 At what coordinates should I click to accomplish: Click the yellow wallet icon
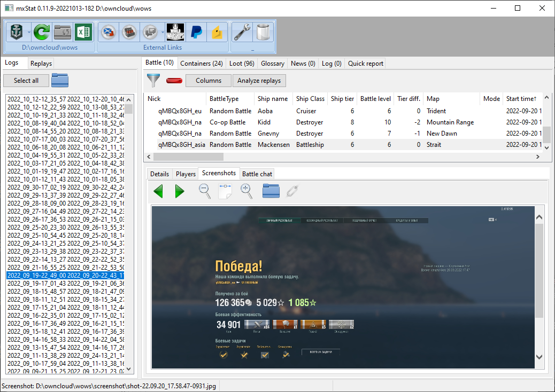[x=217, y=32]
